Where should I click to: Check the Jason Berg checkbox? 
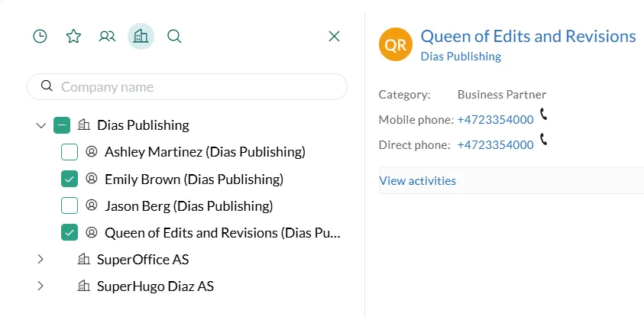[70, 205]
